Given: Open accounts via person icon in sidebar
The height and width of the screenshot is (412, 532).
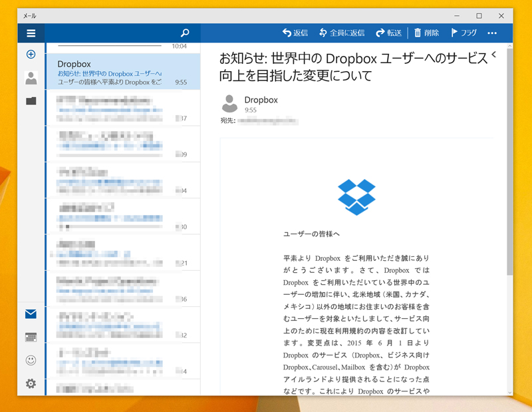Looking at the screenshot, I should (31, 78).
